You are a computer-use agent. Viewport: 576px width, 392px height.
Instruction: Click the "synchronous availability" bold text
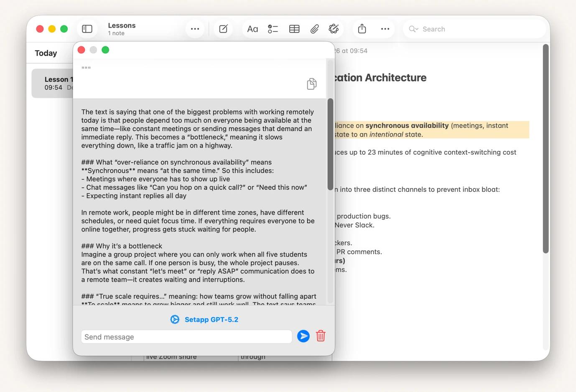[x=407, y=125]
